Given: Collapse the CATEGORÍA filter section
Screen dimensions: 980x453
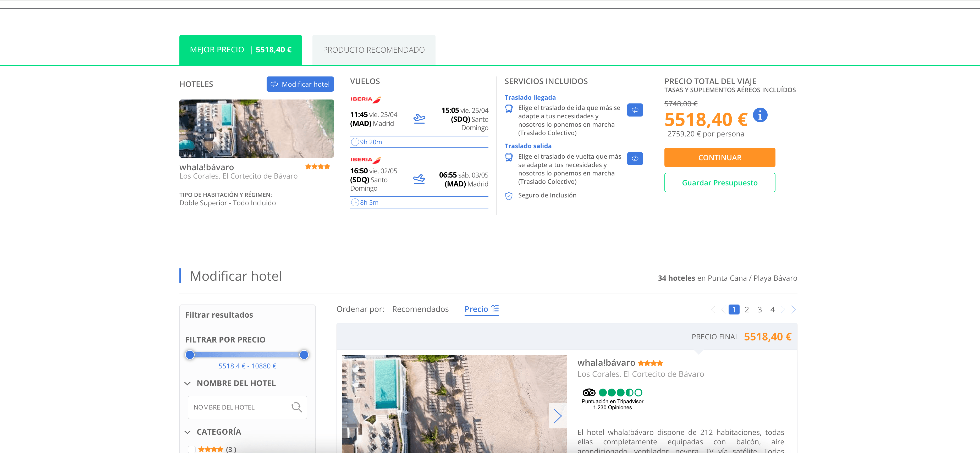Looking at the screenshot, I should (x=188, y=432).
